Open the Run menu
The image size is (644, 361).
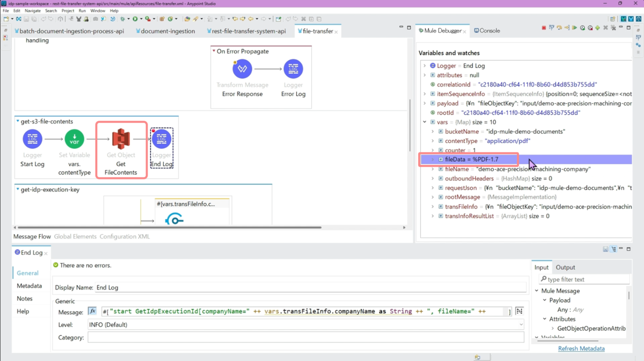(x=82, y=11)
